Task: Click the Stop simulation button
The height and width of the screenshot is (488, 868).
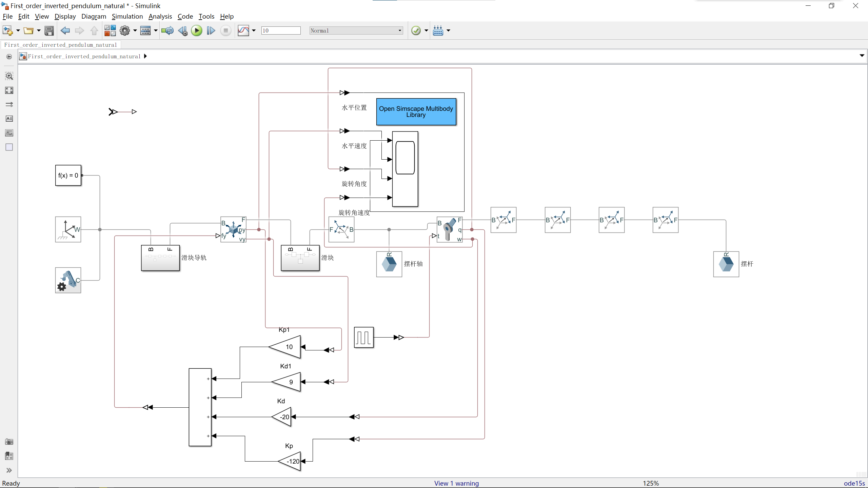Action: [x=225, y=30]
